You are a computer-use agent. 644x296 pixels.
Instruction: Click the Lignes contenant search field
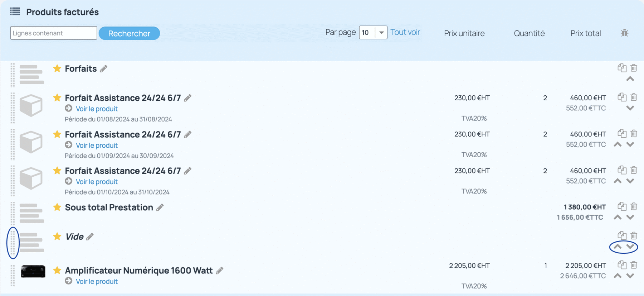54,33
